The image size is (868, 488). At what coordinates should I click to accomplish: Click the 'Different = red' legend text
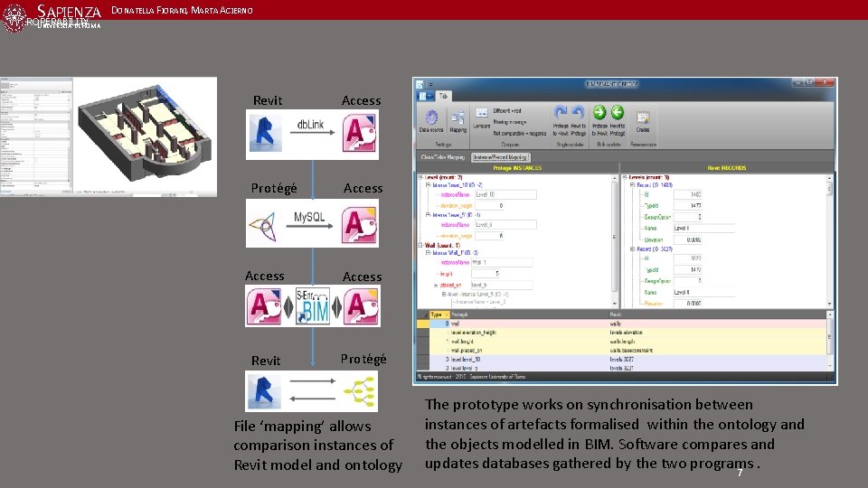click(506, 110)
